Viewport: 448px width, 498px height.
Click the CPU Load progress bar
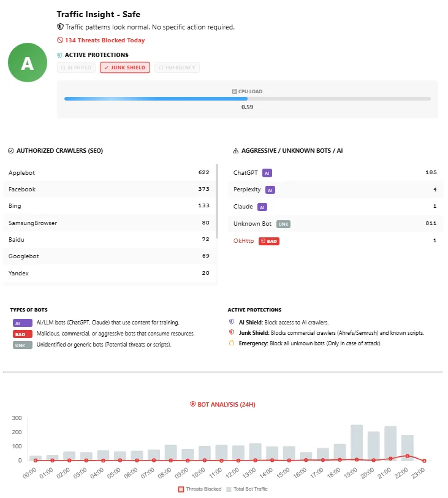click(247, 98)
